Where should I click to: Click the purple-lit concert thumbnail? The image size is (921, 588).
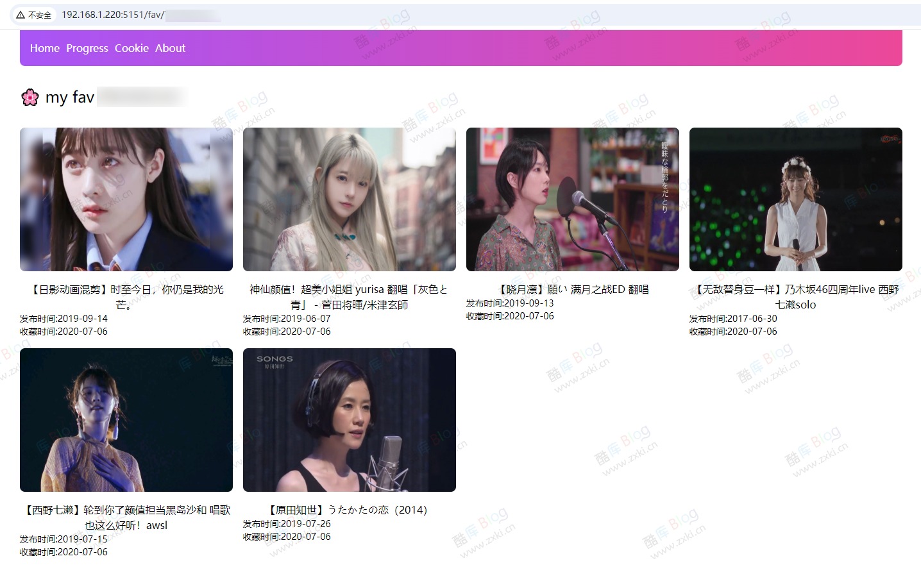126,419
